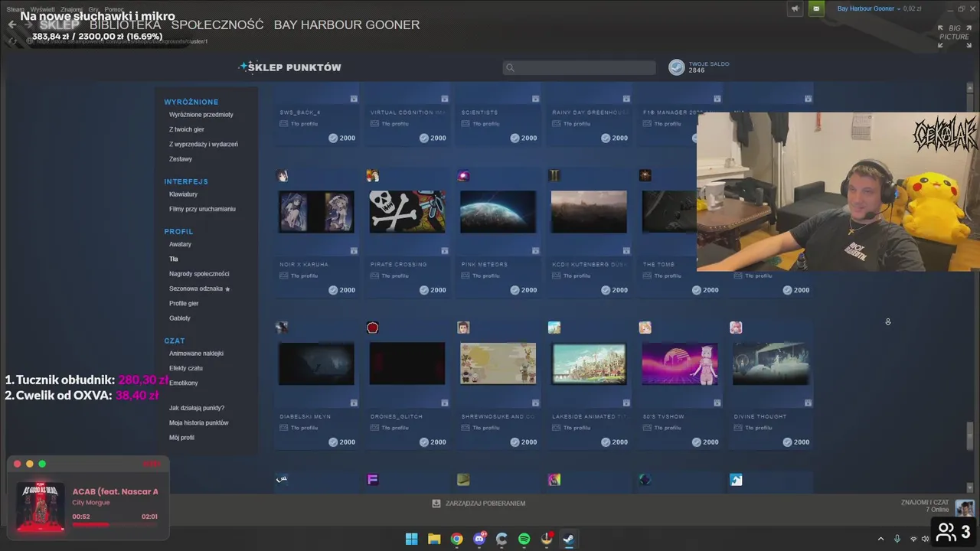The image size is (980, 551).
Task: Open Shrewnosuke background thumbnail
Action: coord(498,364)
